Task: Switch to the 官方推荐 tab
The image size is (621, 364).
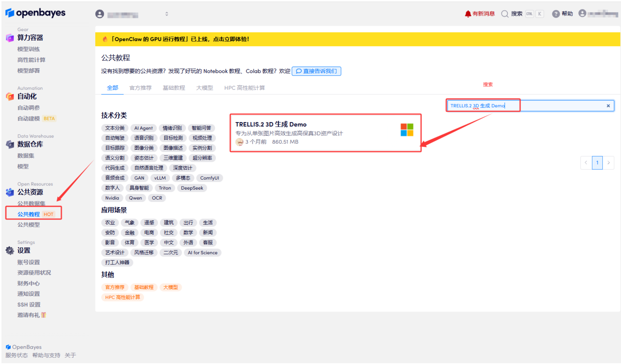Action: pos(140,88)
